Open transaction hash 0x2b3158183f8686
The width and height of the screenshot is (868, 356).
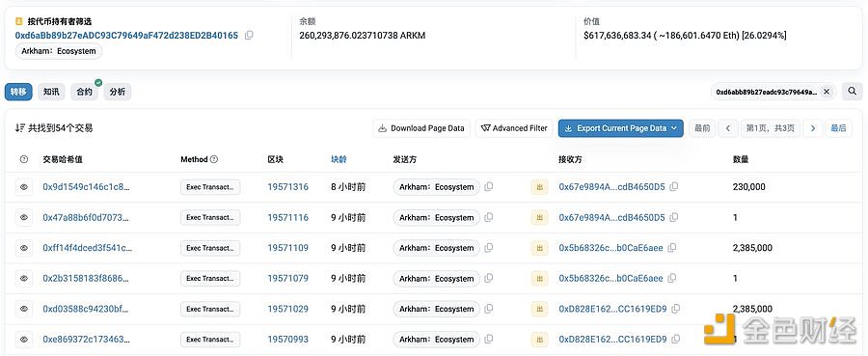(86, 279)
